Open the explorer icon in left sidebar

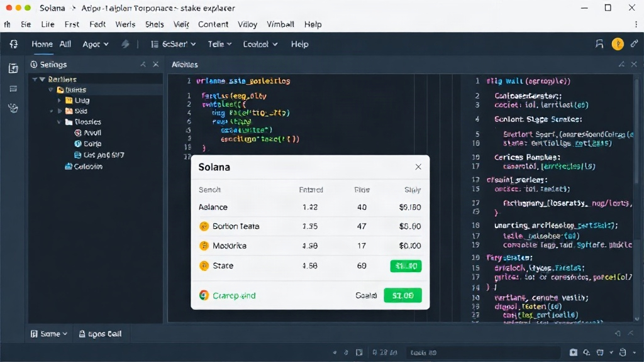point(13,68)
